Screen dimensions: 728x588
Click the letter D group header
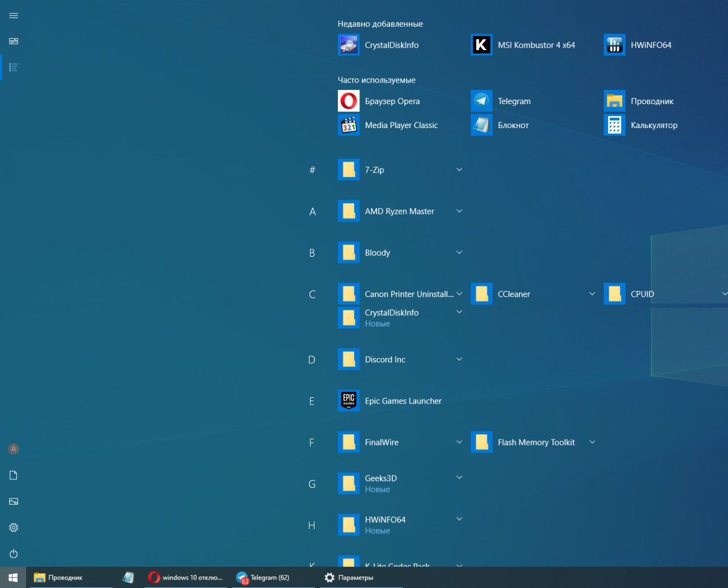pyautogui.click(x=312, y=360)
